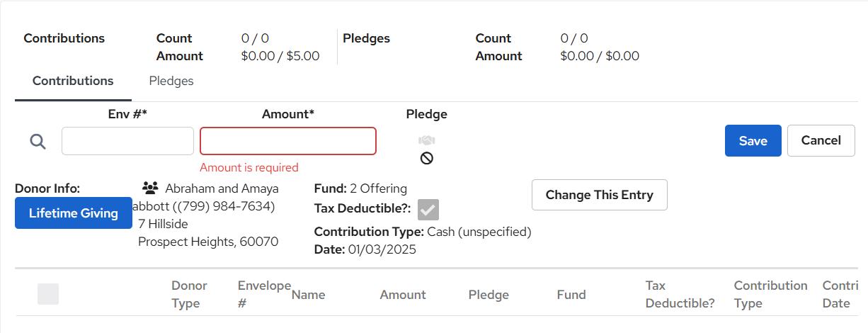868x333 pixels.
Task: Open Lifetime Giving for the donor
Action: pyautogui.click(x=74, y=213)
